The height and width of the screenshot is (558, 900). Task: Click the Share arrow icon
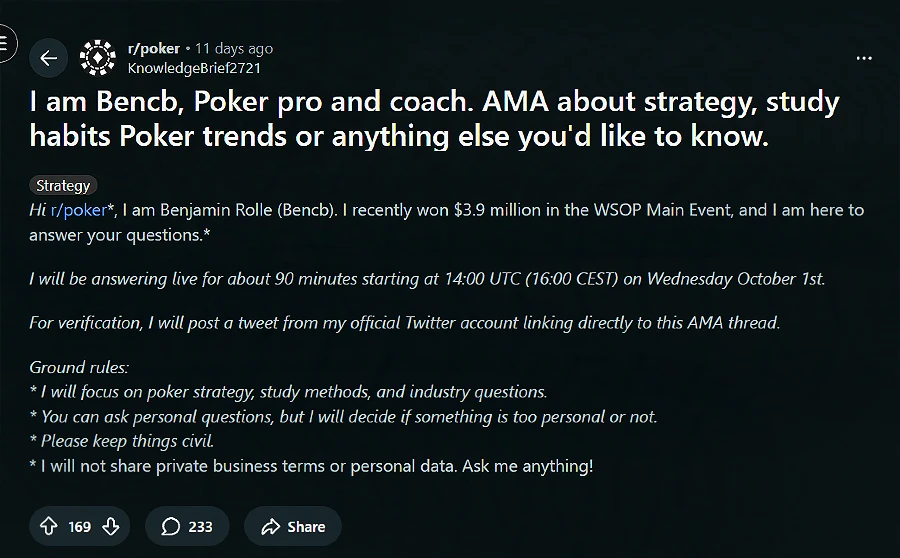coord(269,526)
